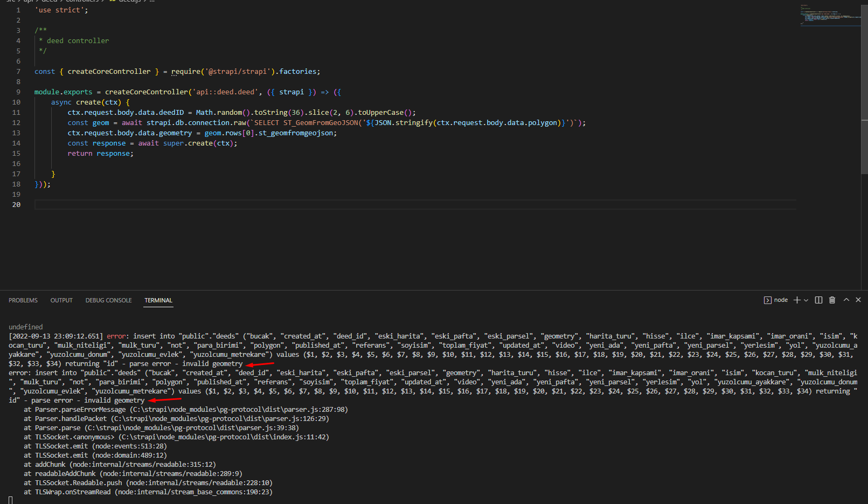Click the editor minimap code preview

point(830,15)
